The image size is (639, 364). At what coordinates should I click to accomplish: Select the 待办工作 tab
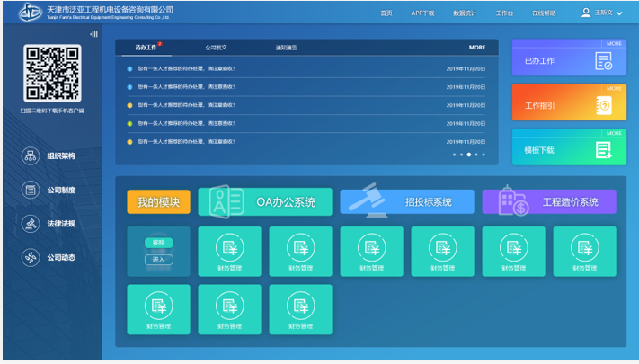(x=146, y=48)
